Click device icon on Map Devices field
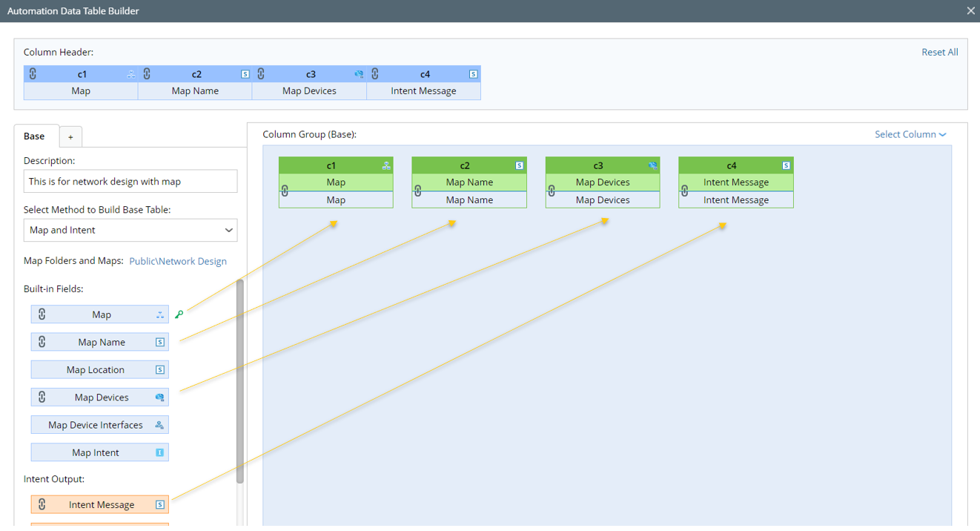Viewport: 980px width, 531px height. click(160, 398)
